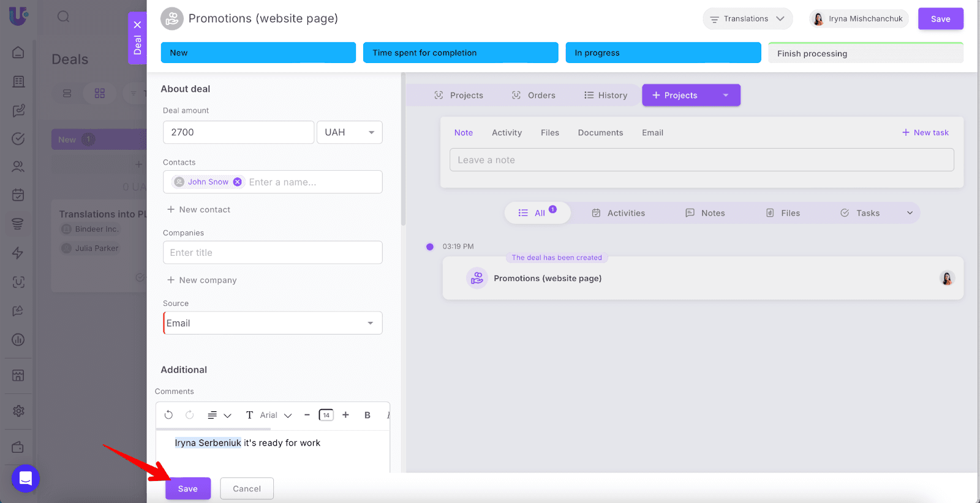Click the New task link
This screenshot has width=980, height=503.
tap(925, 133)
